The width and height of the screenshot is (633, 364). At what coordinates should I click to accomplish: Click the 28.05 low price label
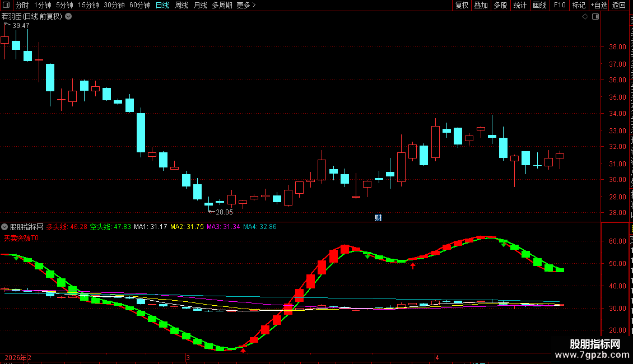(224, 212)
